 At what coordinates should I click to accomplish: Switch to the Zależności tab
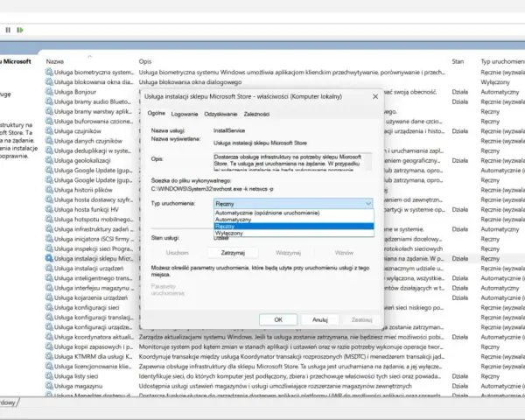pyautogui.click(x=256, y=115)
